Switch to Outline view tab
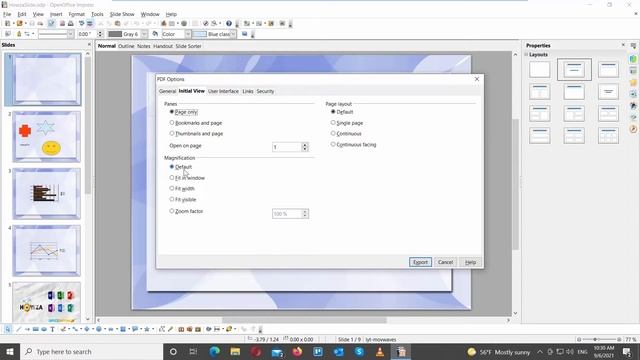 coord(126,46)
